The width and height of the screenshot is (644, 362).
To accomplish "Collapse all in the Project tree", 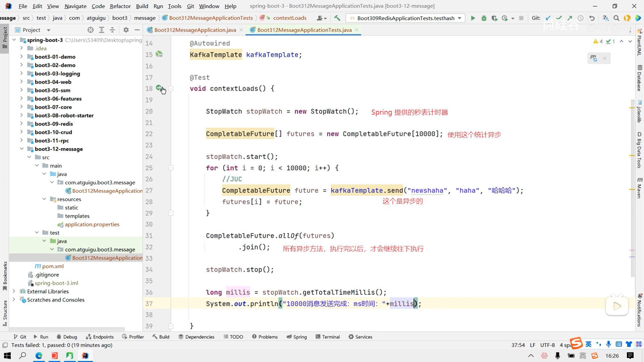I will click(x=112, y=30).
